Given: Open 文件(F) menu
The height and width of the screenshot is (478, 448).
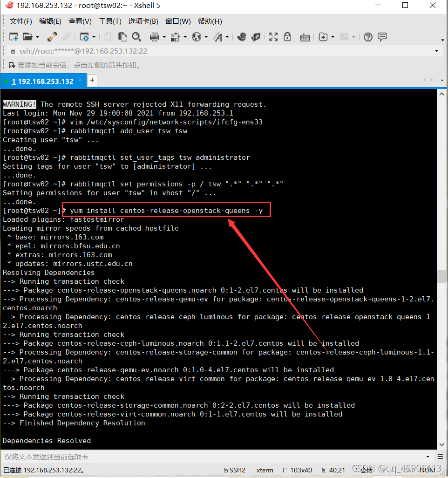Looking at the screenshot, I should [x=21, y=21].
